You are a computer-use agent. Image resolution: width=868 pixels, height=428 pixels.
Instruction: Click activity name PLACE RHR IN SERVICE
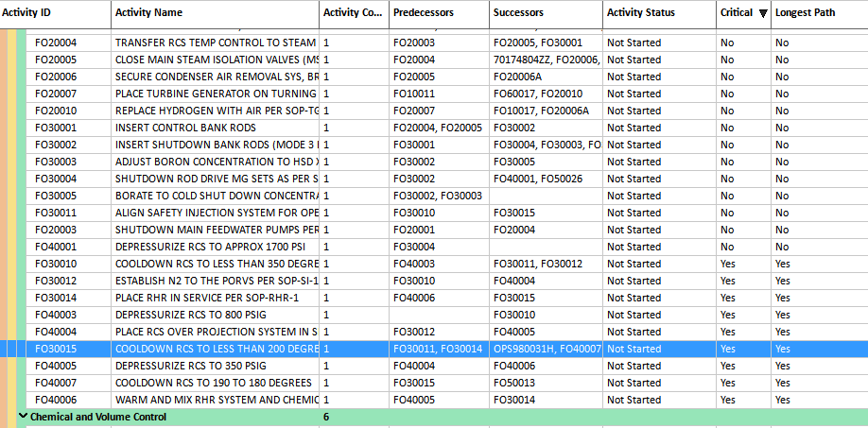coord(207,298)
